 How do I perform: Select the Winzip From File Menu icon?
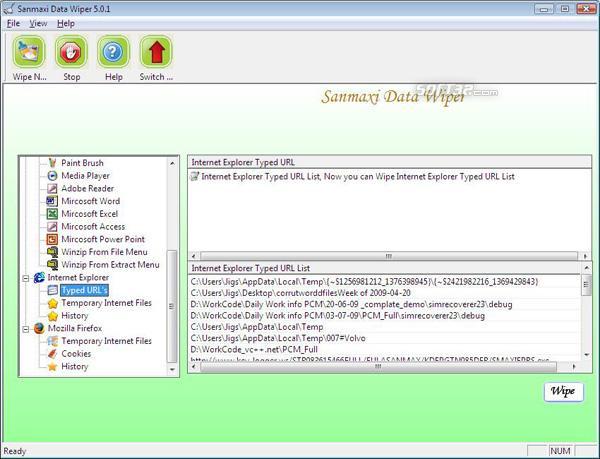point(52,252)
